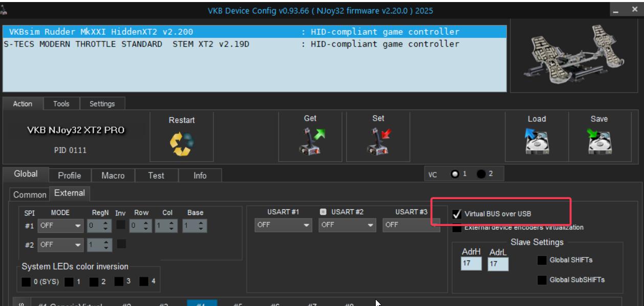This screenshot has width=644, height=306.
Task: Click the Restart device icon button
Action: pos(181,143)
